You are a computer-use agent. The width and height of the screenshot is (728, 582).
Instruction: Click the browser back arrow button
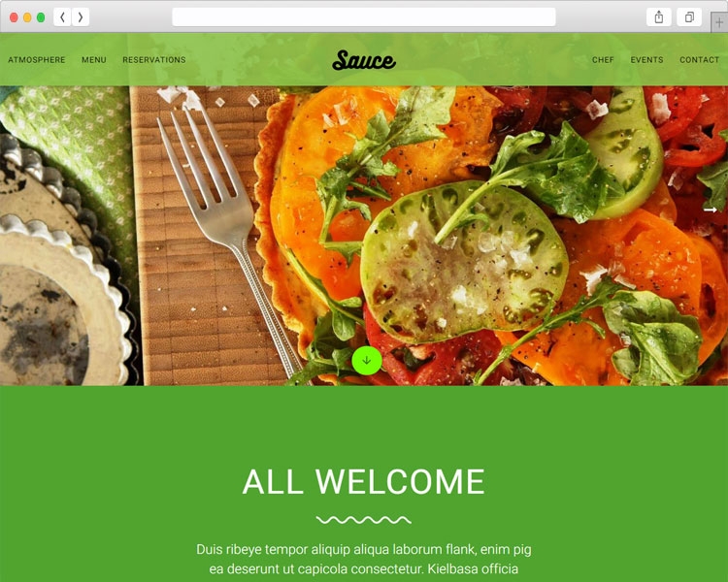62,17
